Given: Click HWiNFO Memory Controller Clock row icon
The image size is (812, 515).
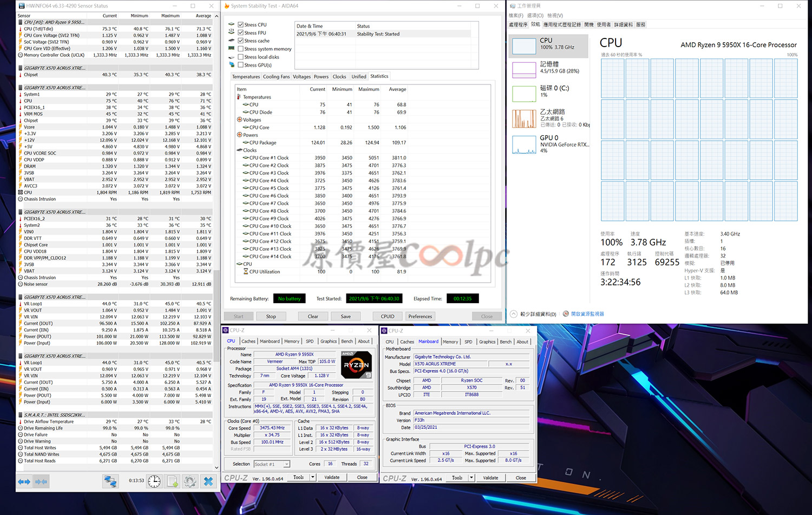Looking at the screenshot, I should [x=21, y=55].
